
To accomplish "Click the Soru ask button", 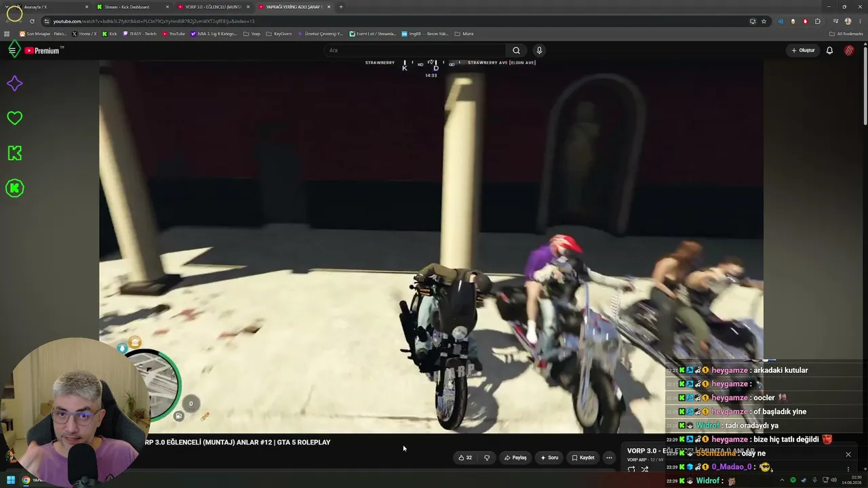I will pos(549,457).
